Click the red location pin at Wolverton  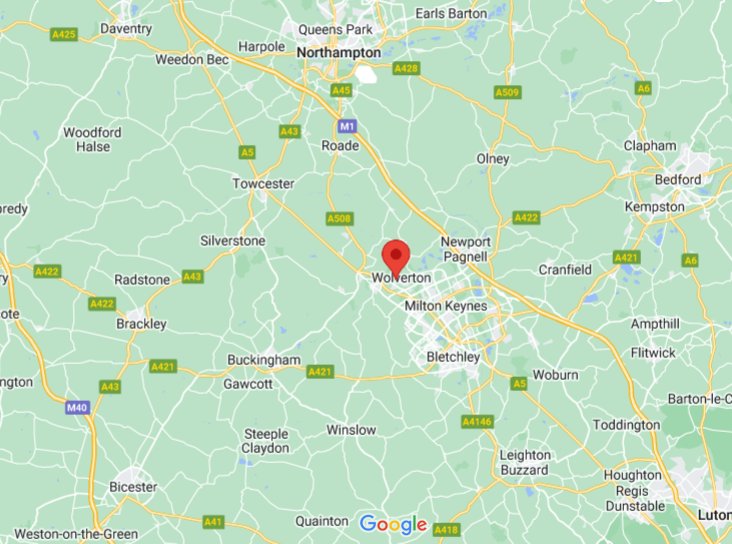396,258
